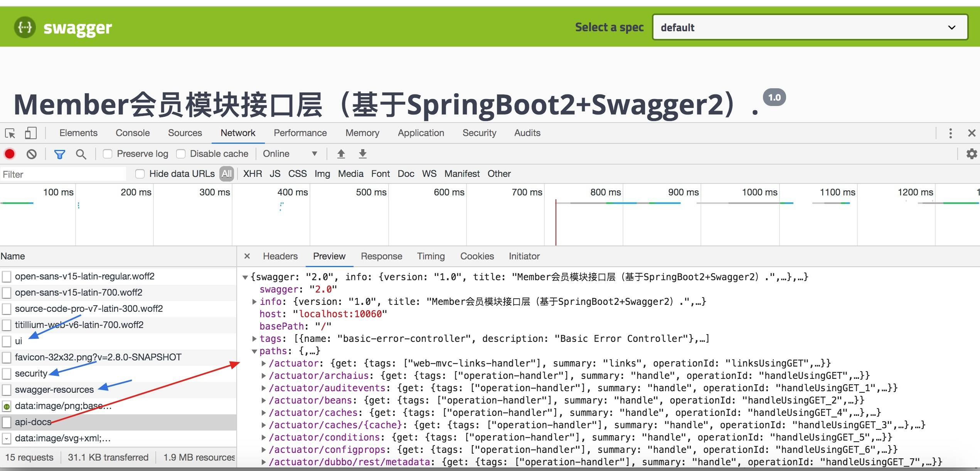Open the Response tab

coord(381,256)
